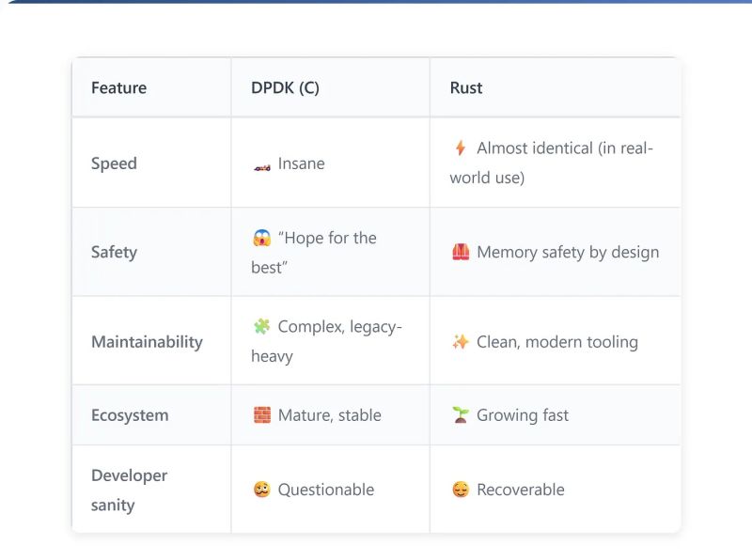The width and height of the screenshot is (752, 560).
Task: Click the woozy face emoji beside 'Questionable'
Action: (x=263, y=490)
